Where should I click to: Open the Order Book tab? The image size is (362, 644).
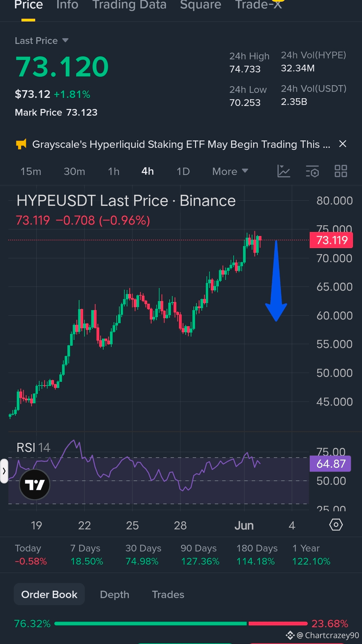click(49, 594)
